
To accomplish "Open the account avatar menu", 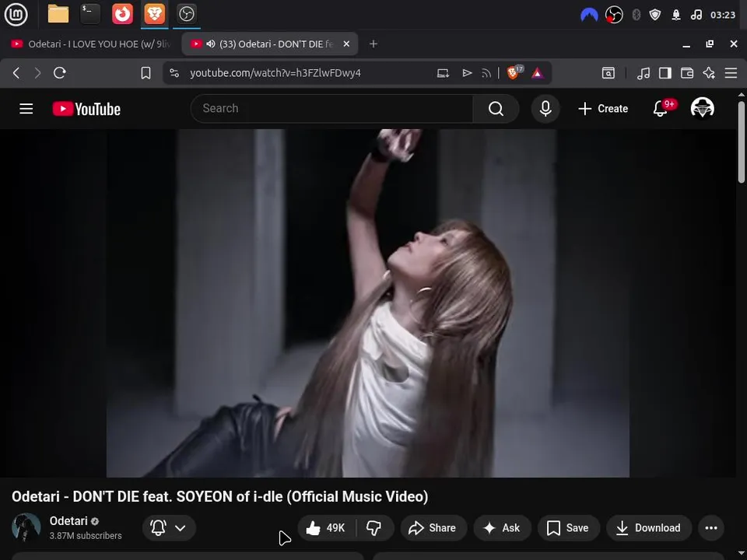I will (702, 107).
